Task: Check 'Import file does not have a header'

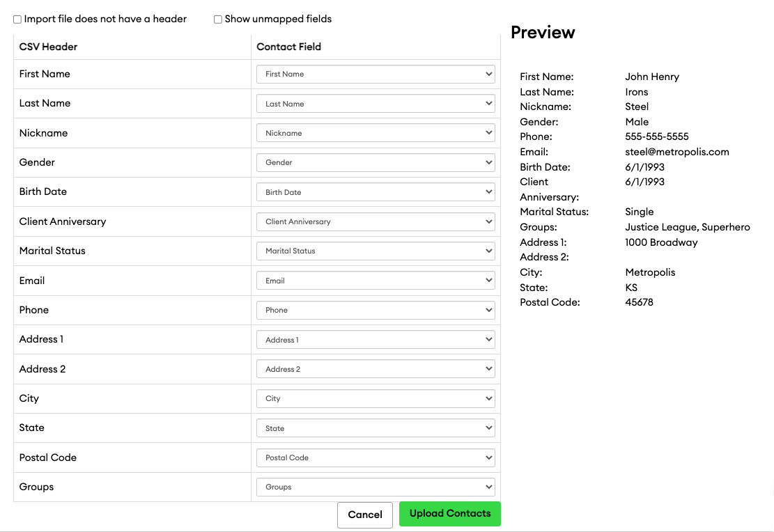Action: click(17, 19)
